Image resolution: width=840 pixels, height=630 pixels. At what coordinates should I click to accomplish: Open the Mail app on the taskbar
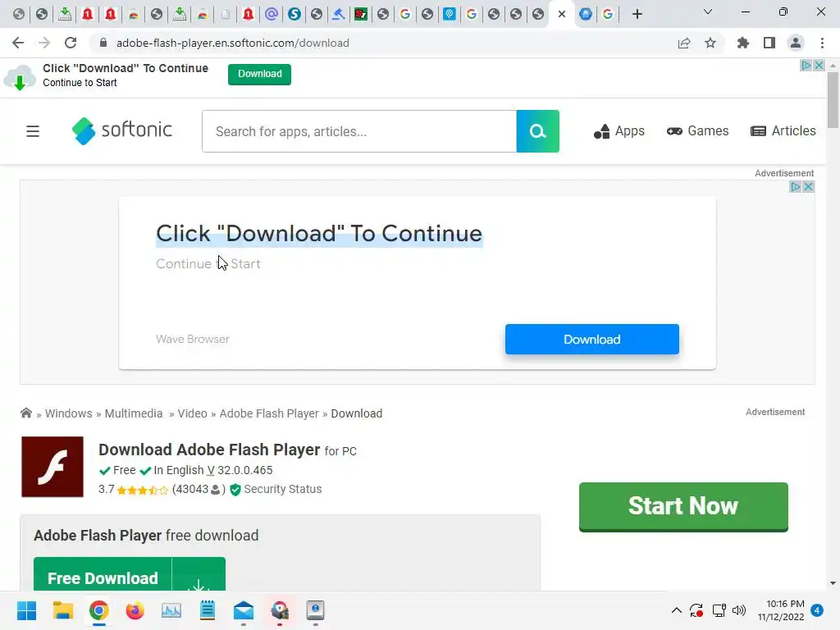(243, 610)
